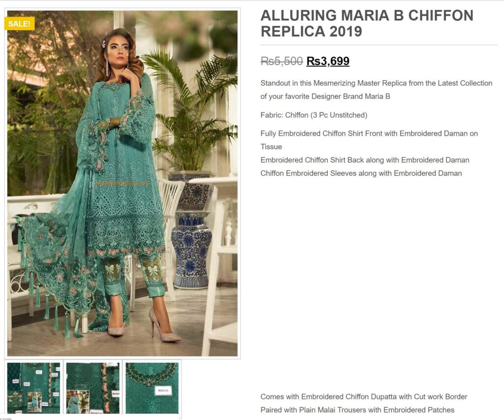504x420 pixels.
Task: Click the 'Standout in this Mesmerizing' description
Action: [377, 90]
